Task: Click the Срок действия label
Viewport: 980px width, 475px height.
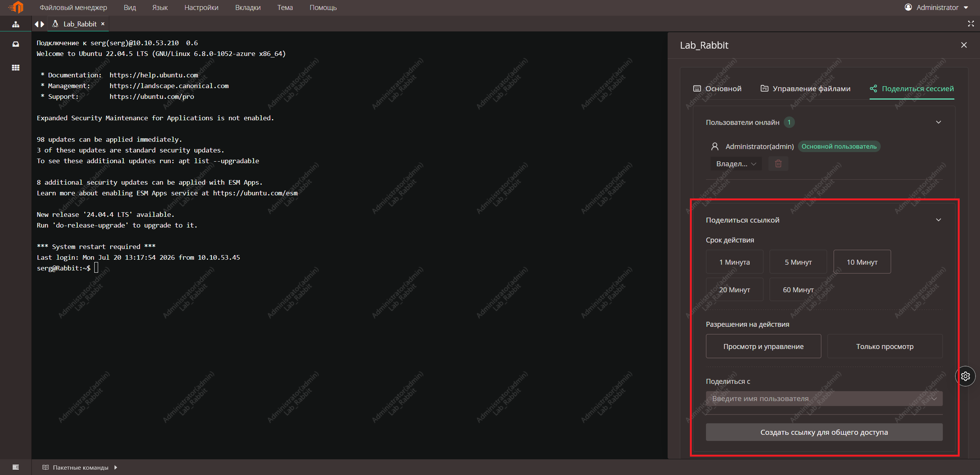Action: tap(730, 240)
